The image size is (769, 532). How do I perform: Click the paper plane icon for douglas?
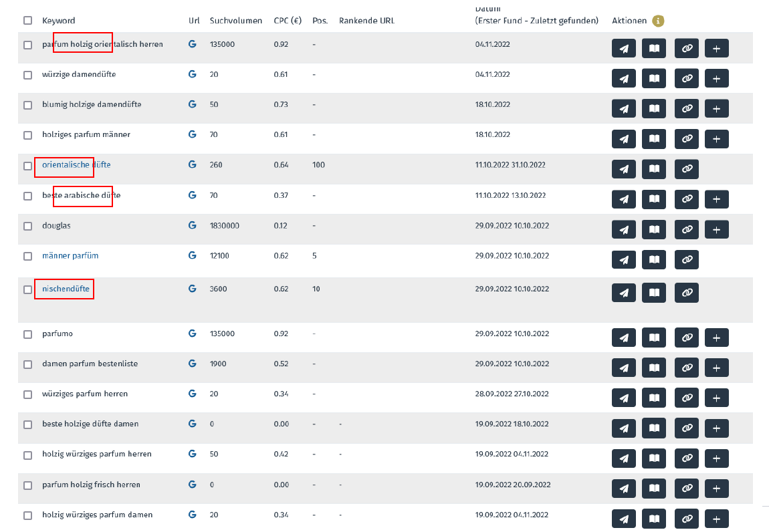[624, 229]
